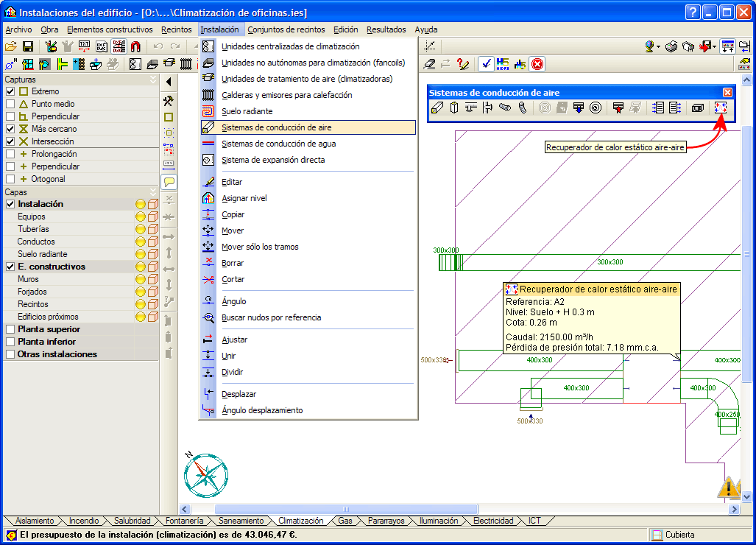Click the yellow light bulb for Tuberías layer
This screenshot has width=756, height=545.
click(x=140, y=229)
